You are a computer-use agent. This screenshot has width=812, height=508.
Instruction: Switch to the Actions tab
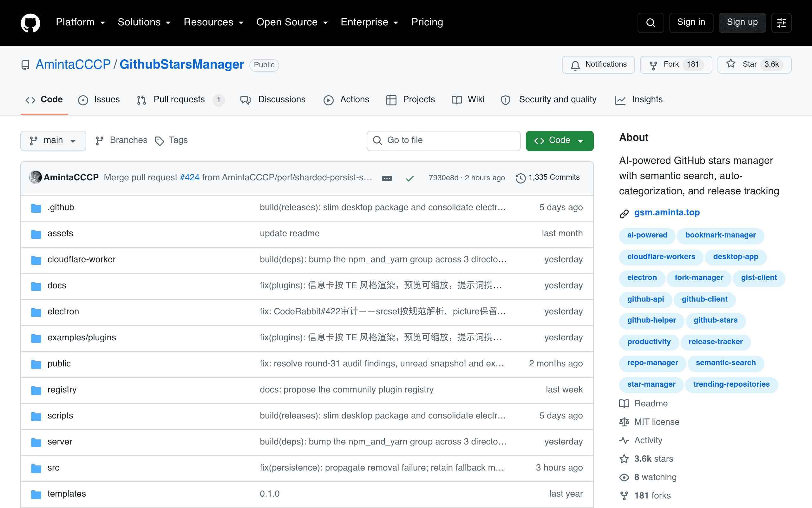tap(346, 100)
